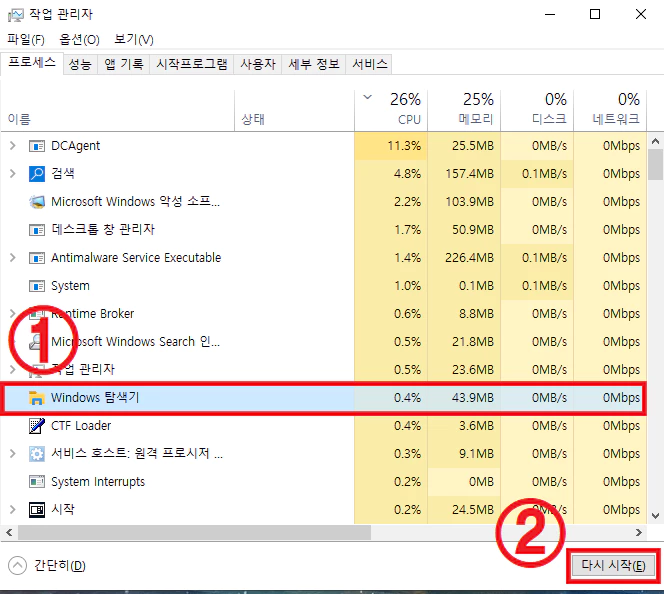Expand the 시작 process group
The width and height of the screenshot is (664, 594).
13,510
